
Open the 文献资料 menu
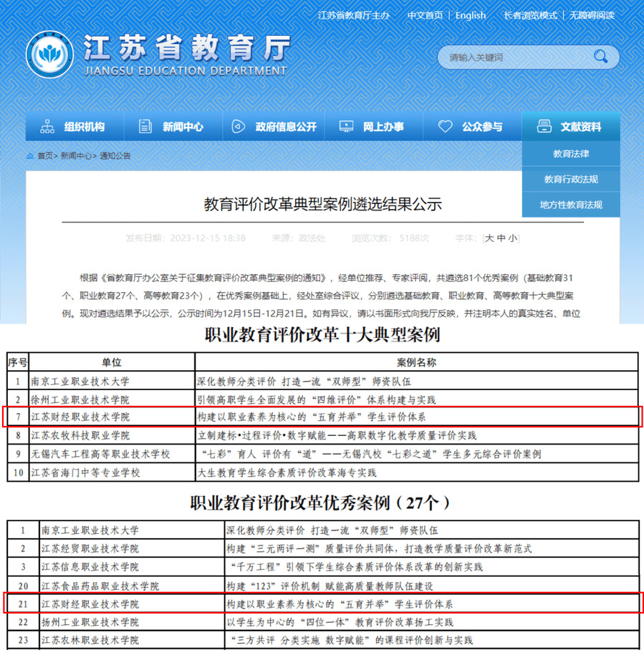pyautogui.click(x=571, y=126)
